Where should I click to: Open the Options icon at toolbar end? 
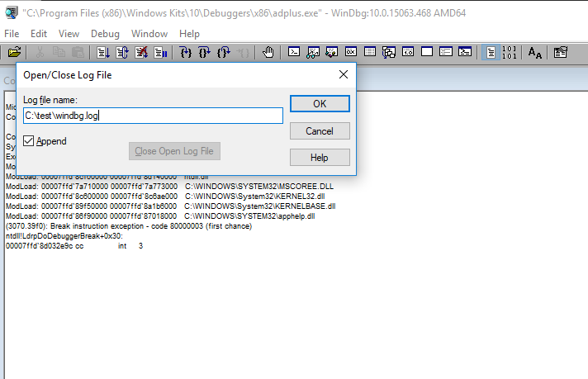pos(561,52)
